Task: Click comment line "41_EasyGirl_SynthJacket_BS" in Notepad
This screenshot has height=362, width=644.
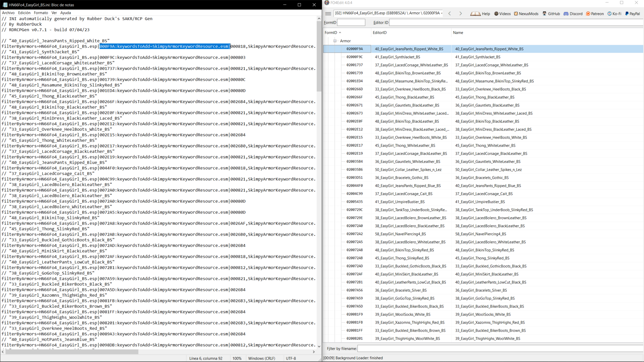Action: pos(41,52)
